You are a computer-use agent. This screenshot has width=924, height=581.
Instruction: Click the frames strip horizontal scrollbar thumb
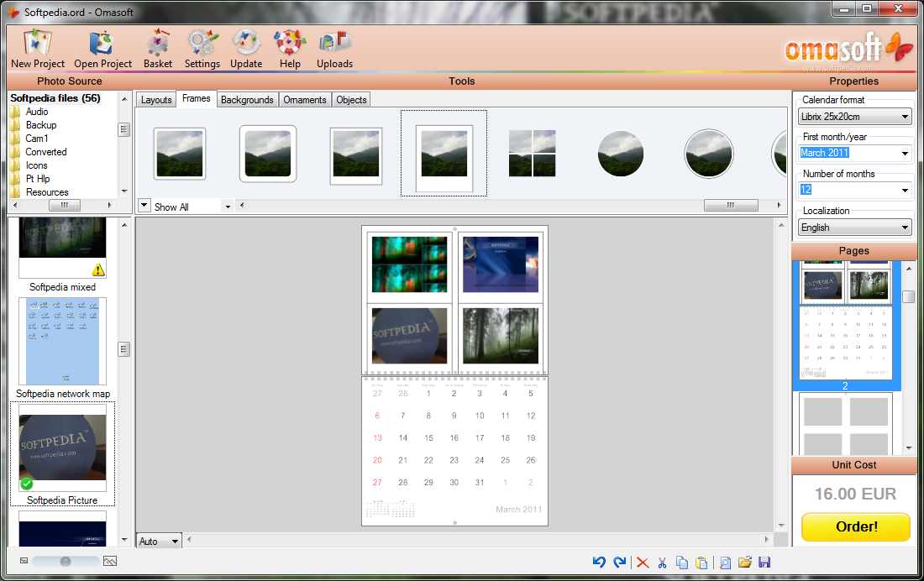(731, 205)
